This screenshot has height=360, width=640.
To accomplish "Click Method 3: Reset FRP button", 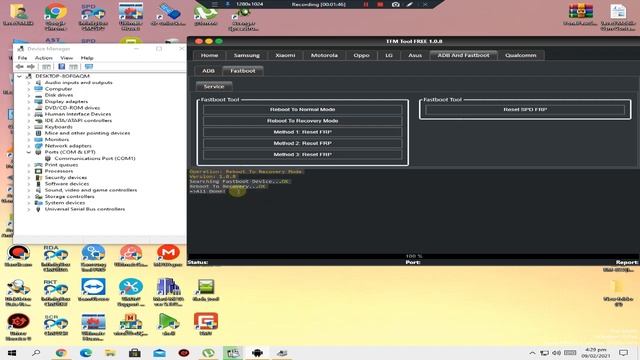I will pyautogui.click(x=302, y=154).
